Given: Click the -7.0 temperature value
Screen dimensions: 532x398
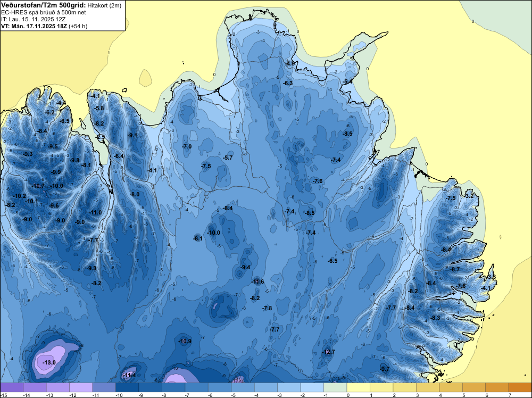Looking at the screenshot, I should tap(187, 146).
